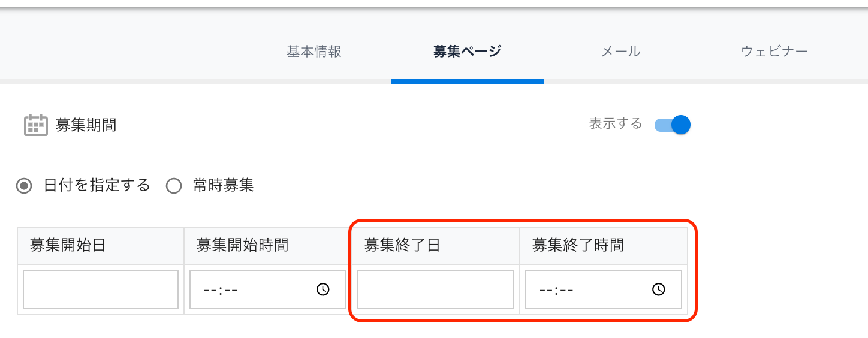Click the 募集終了日 column header
The image size is (868, 338).
[x=402, y=245]
